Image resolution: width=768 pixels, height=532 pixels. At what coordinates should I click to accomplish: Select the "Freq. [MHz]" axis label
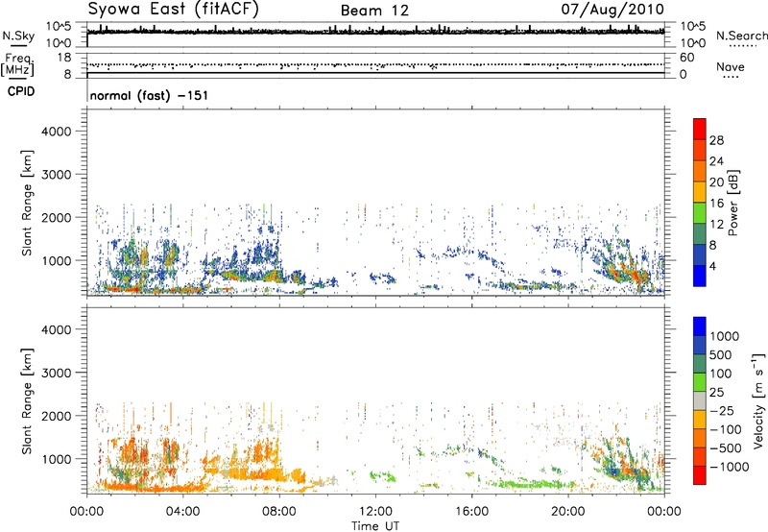pyautogui.click(x=17, y=64)
